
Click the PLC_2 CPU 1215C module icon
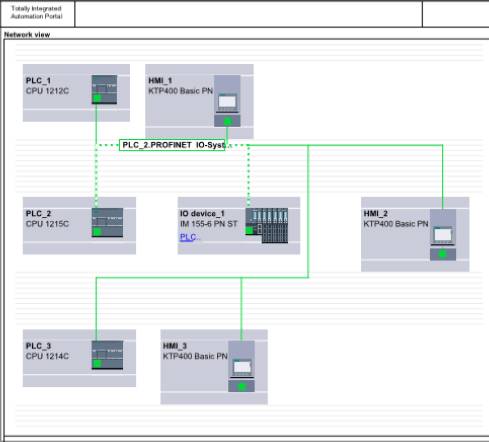click(107, 223)
